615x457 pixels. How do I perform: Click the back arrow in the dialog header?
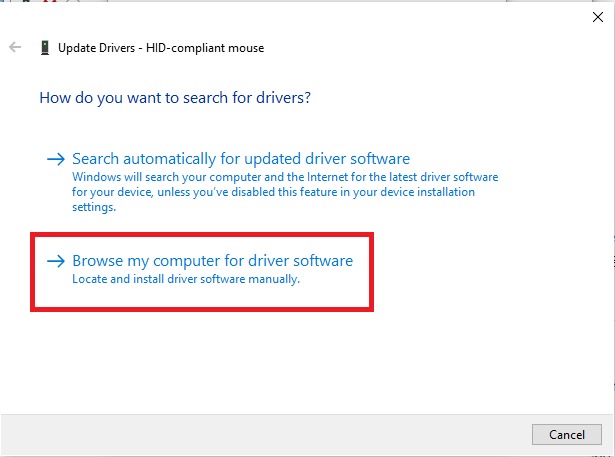[x=15, y=47]
